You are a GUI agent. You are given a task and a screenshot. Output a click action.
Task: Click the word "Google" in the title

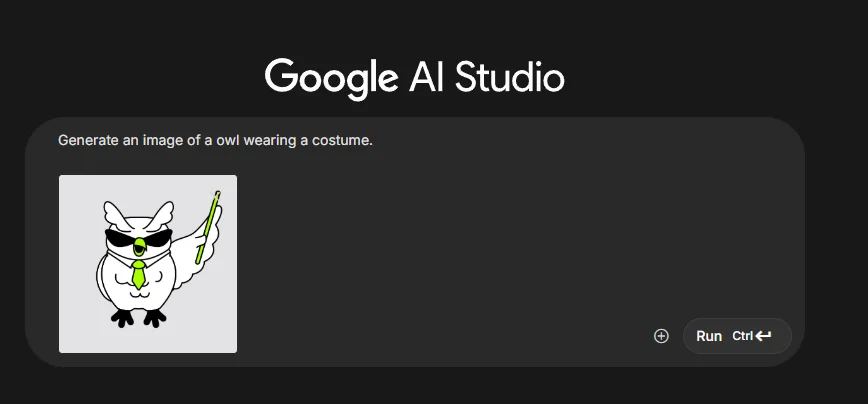click(x=331, y=79)
